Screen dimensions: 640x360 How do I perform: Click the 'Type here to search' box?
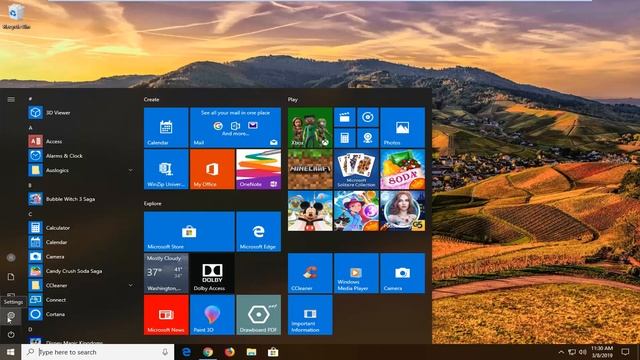(98, 352)
